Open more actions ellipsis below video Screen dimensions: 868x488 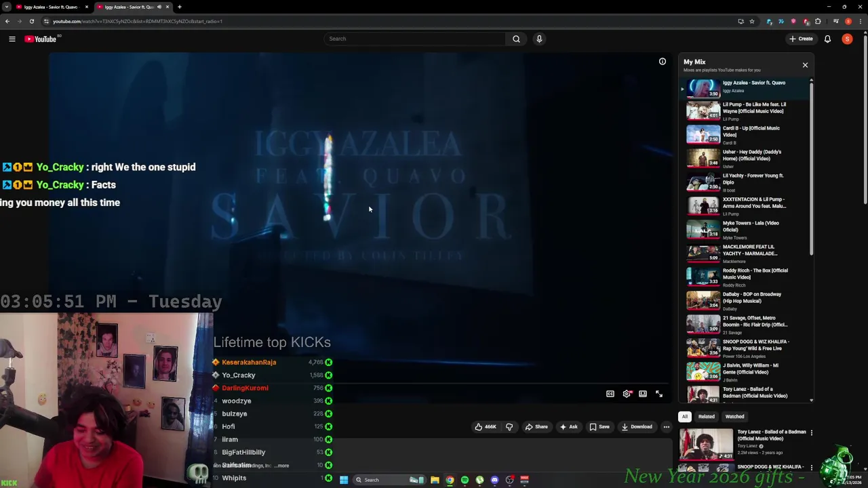coord(666,427)
